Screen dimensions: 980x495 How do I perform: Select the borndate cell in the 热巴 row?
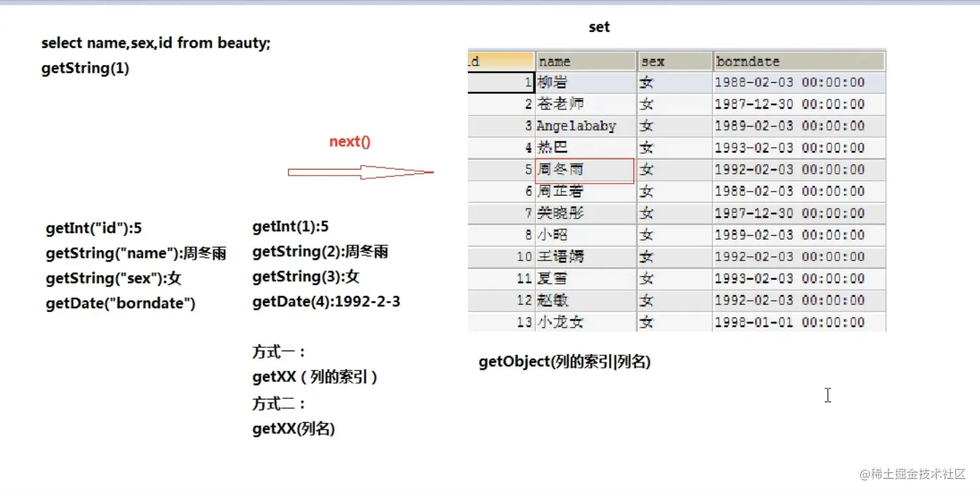pos(799,148)
